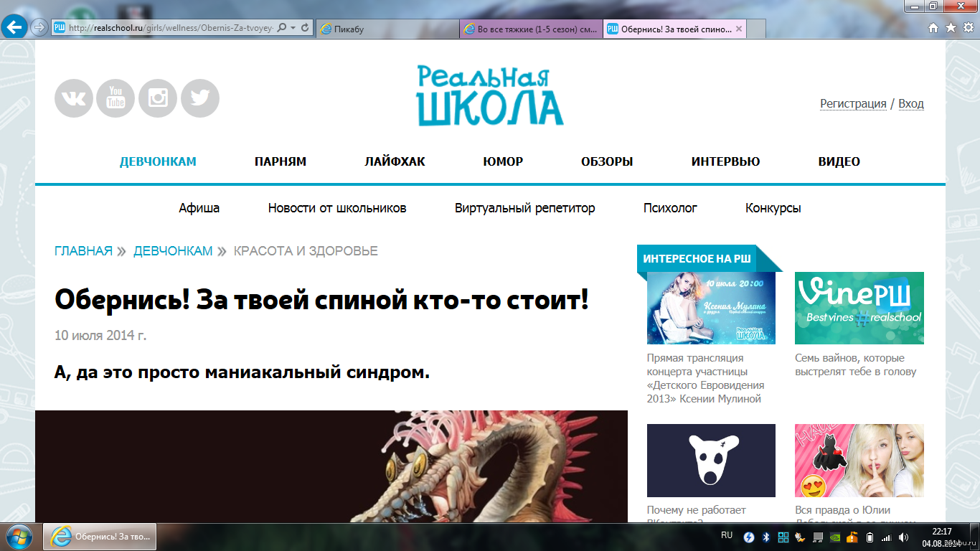Open the VK social page icon
Viewport: 980px width, 551px height.
tap(74, 98)
